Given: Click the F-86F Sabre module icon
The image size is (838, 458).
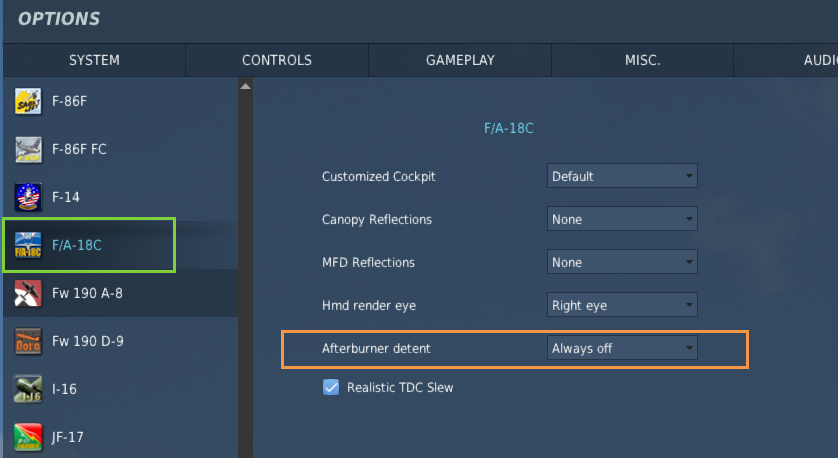Looking at the screenshot, I should (x=28, y=101).
